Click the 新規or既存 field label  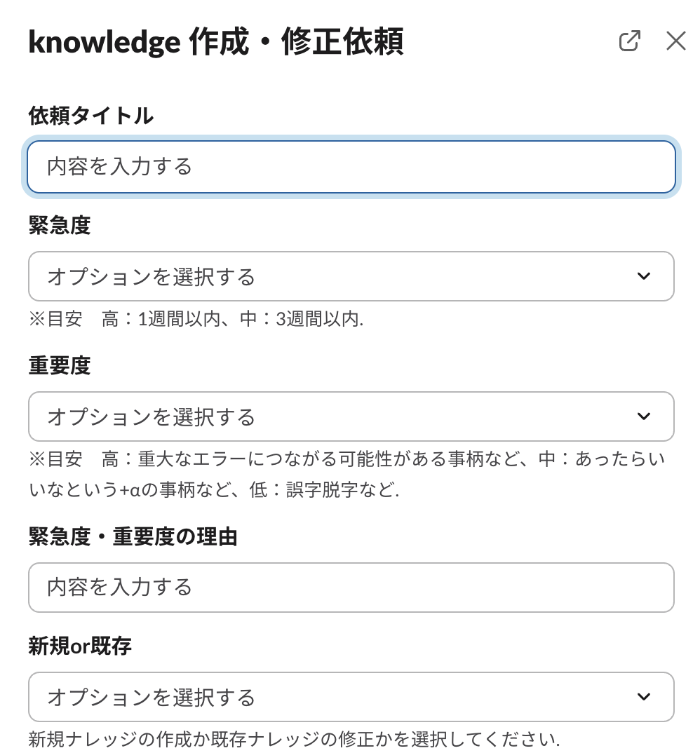click(x=80, y=646)
